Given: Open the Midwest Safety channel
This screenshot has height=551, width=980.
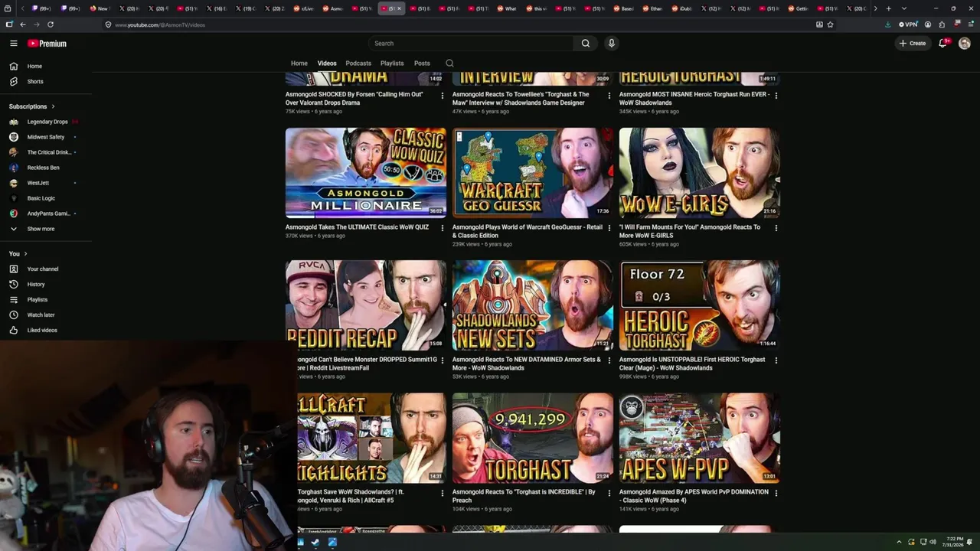Looking at the screenshot, I should (x=46, y=137).
